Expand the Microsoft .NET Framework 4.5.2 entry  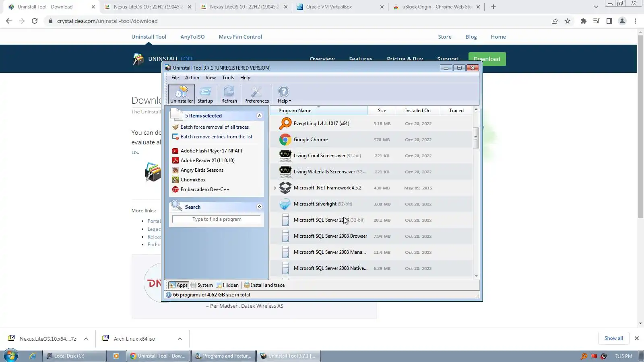click(x=275, y=188)
